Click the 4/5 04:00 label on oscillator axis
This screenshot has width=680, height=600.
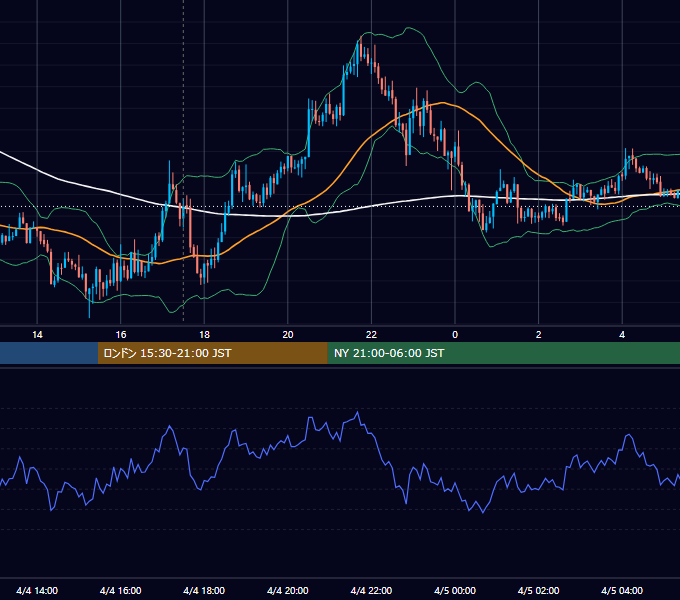pyautogui.click(x=622, y=590)
